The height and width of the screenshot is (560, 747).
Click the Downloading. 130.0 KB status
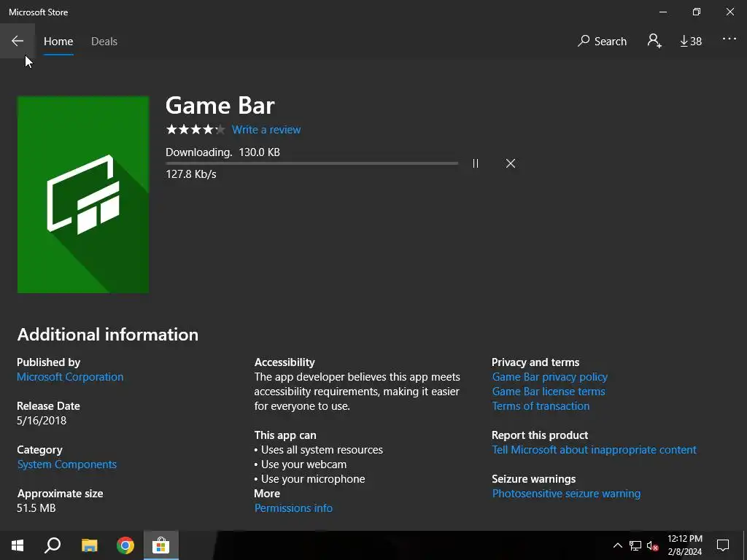(x=223, y=152)
